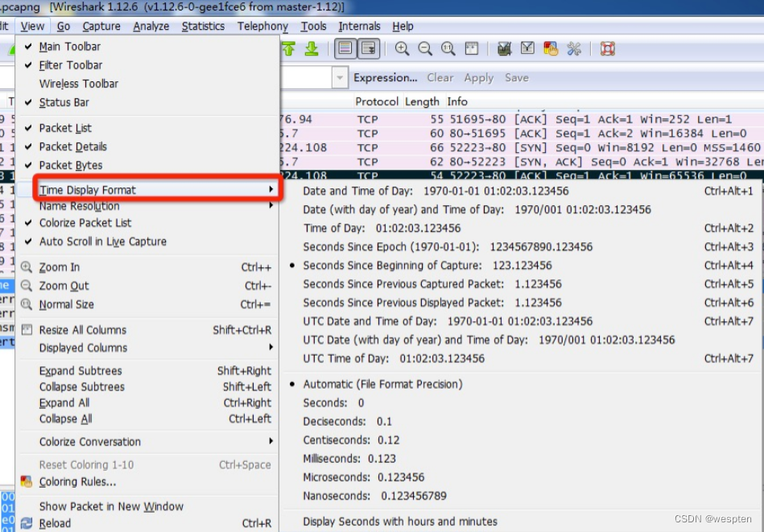This screenshot has height=532, width=764.
Task: Toggle Colorize Packet List option
Action: [147, 223]
